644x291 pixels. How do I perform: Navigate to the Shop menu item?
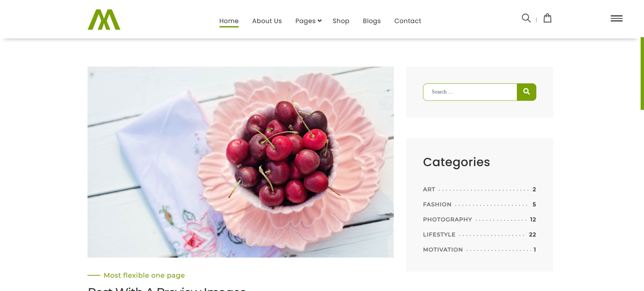pyautogui.click(x=341, y=21)
